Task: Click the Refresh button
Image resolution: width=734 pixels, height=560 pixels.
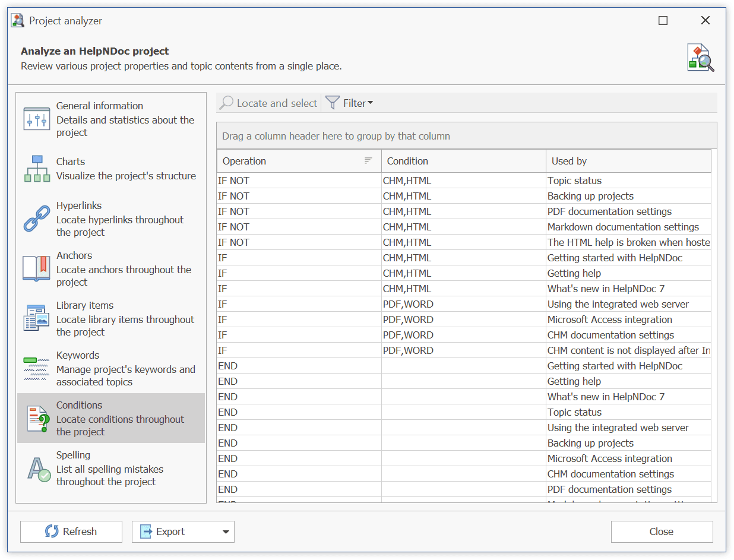Action: [x=71, y=531]
